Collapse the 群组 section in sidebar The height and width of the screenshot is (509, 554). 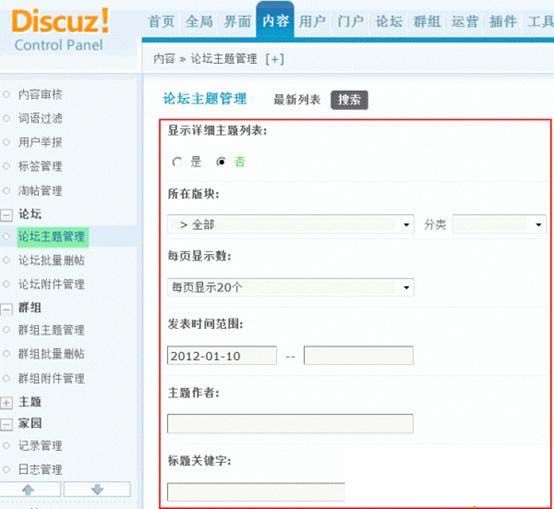coord(6,309)
